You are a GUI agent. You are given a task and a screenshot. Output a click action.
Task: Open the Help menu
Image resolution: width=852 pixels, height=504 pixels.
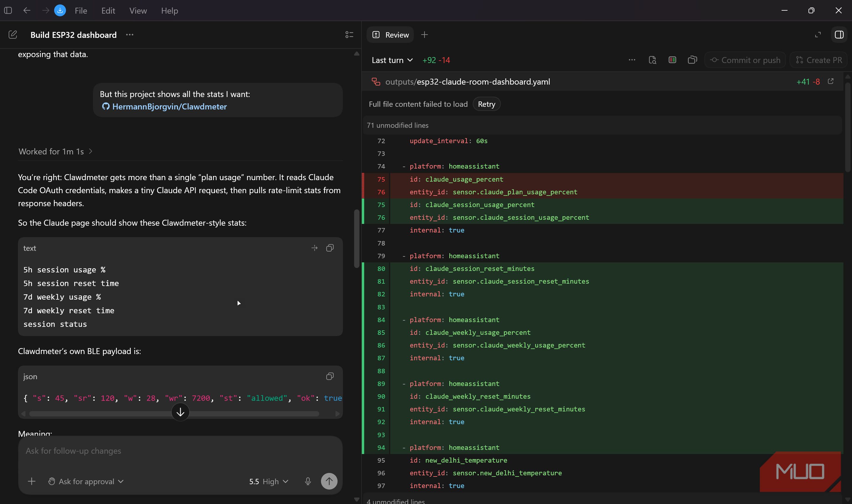(170, 11)
